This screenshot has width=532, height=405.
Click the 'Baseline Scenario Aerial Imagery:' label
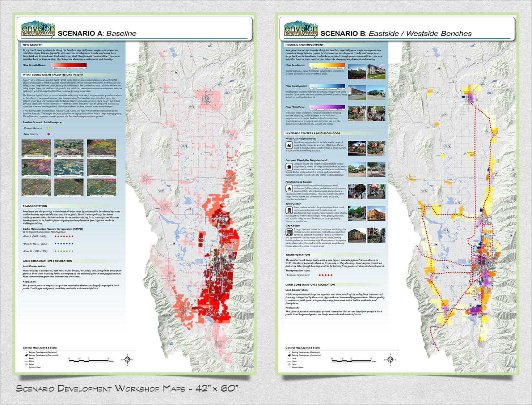tap(42, 122)
